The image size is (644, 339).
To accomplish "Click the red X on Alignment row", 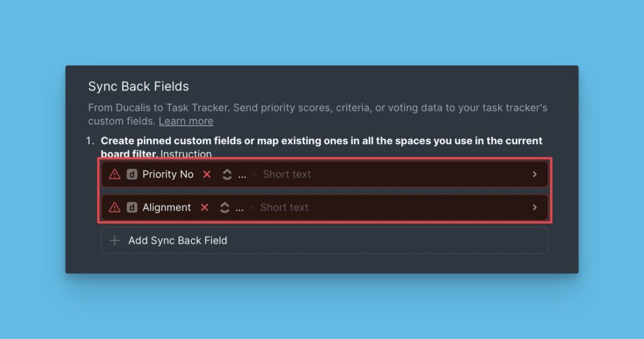I will 204,207.
